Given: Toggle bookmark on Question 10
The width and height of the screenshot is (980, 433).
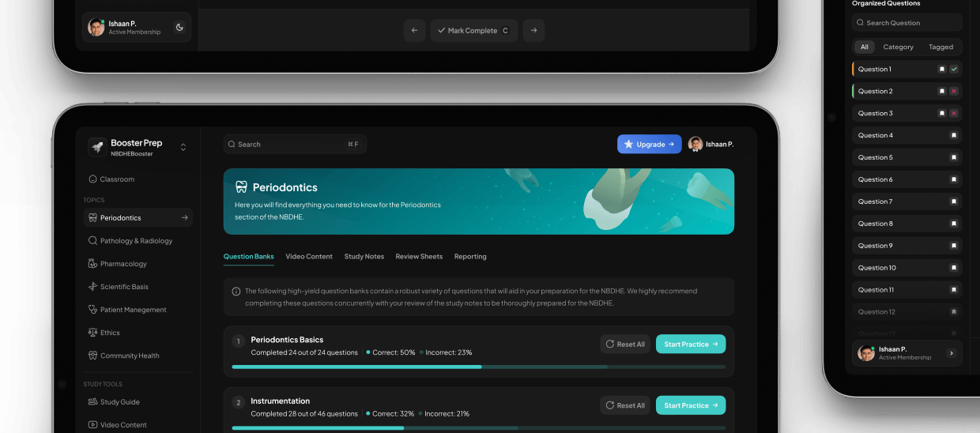Looking at the screenshot, I should pos(954,268).
